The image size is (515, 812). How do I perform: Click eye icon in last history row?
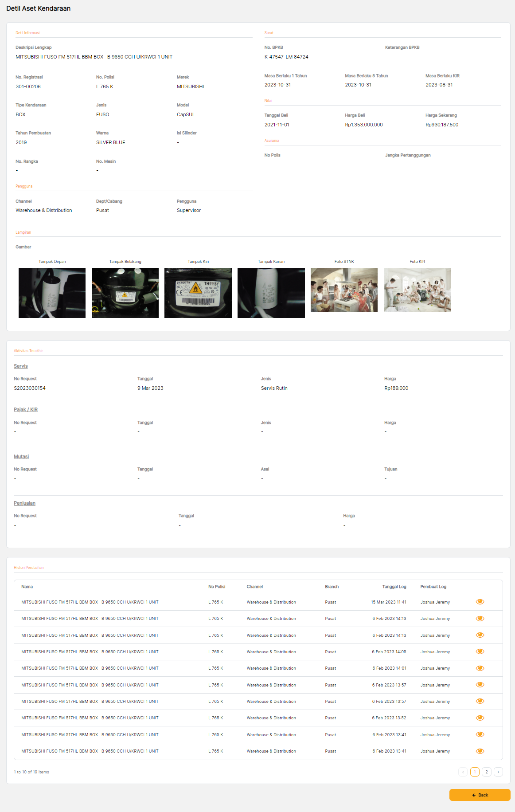click(x=480, y=751)
